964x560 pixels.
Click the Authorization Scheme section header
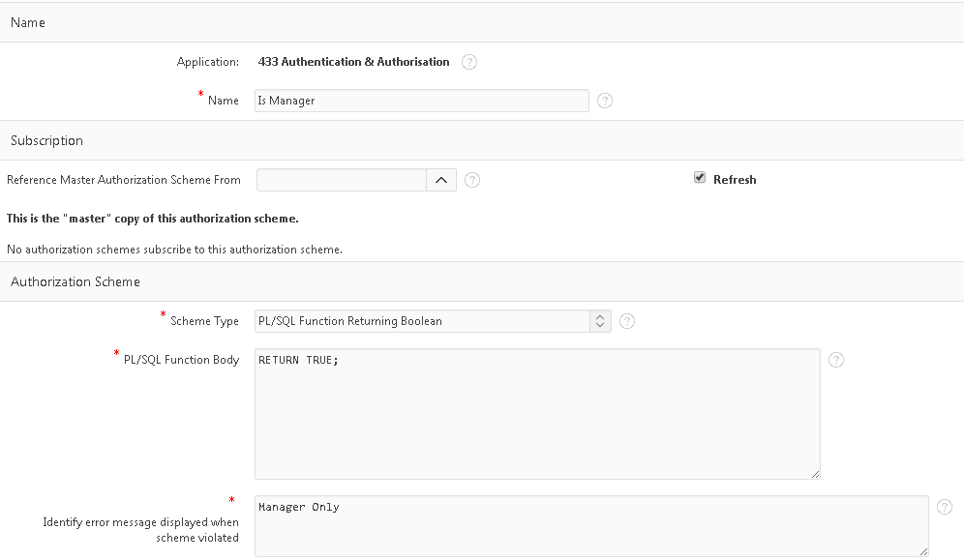482,281
